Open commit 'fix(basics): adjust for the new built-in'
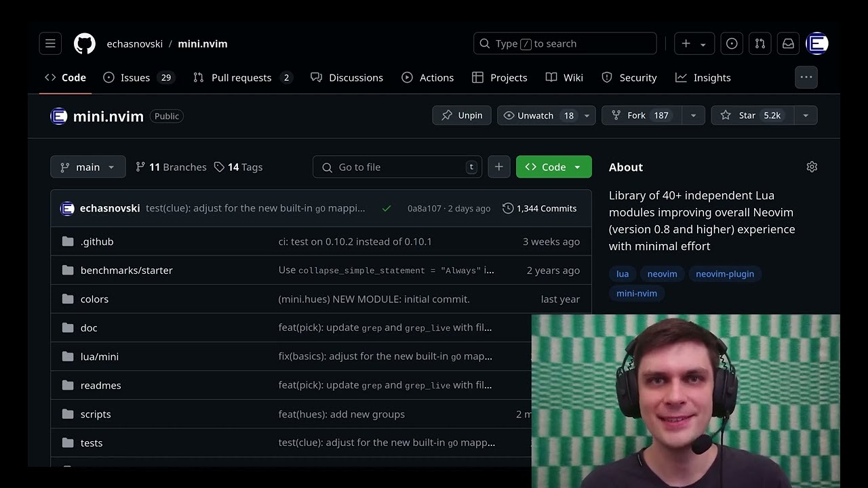 [x=385, y=357]
